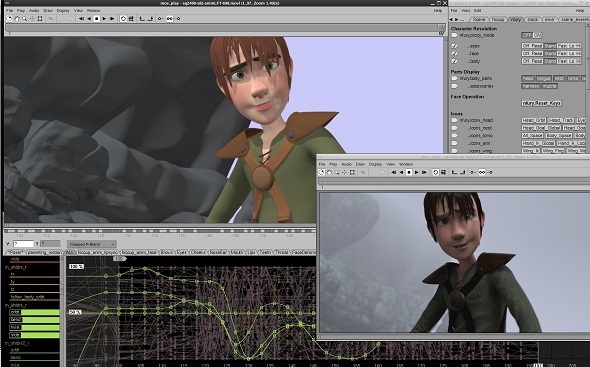
Task: Toggle muzzle accessory display
Action: tap(549, 86)
